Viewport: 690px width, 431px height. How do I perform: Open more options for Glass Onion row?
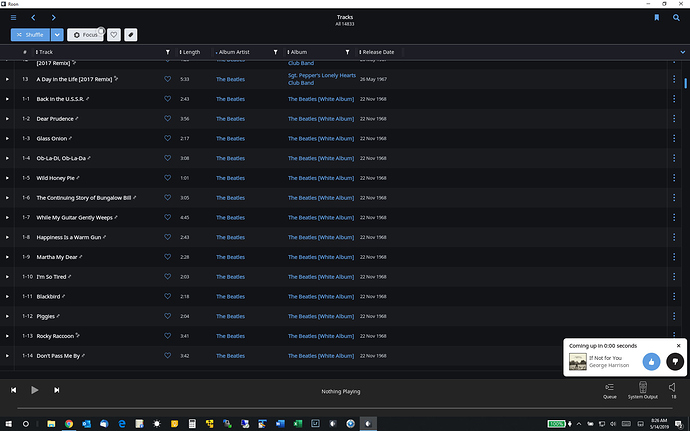[674, 138]
